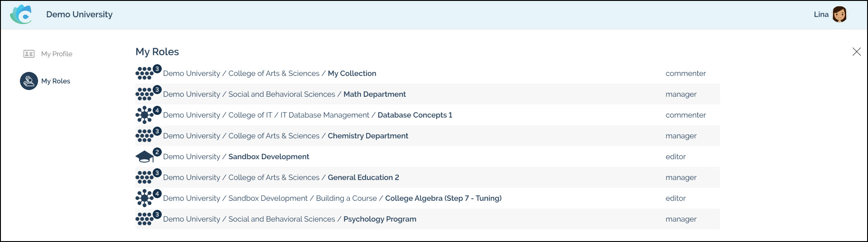Click the My Profile card icon
Screen dimensions: 868x242
coord(29,54)
